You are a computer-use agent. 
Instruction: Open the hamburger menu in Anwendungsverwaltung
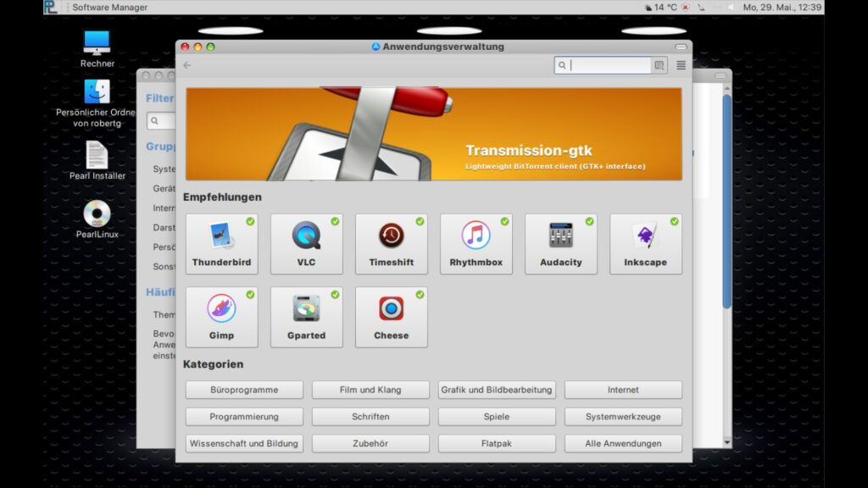point(681,65)
